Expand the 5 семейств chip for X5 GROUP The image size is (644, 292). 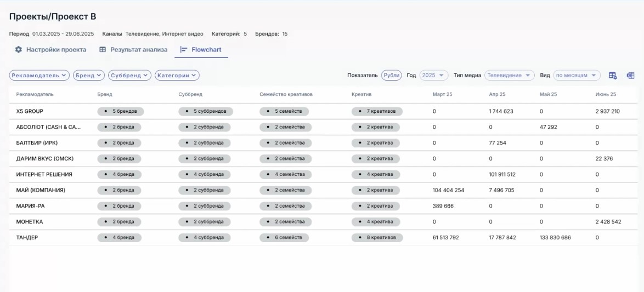pyautogui.click(x=284, y=112)
